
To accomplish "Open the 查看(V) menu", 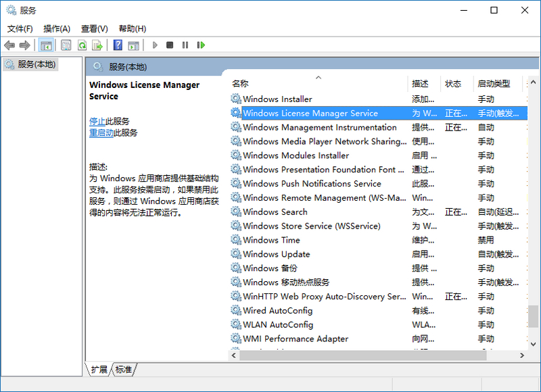I will coord(94,29).
